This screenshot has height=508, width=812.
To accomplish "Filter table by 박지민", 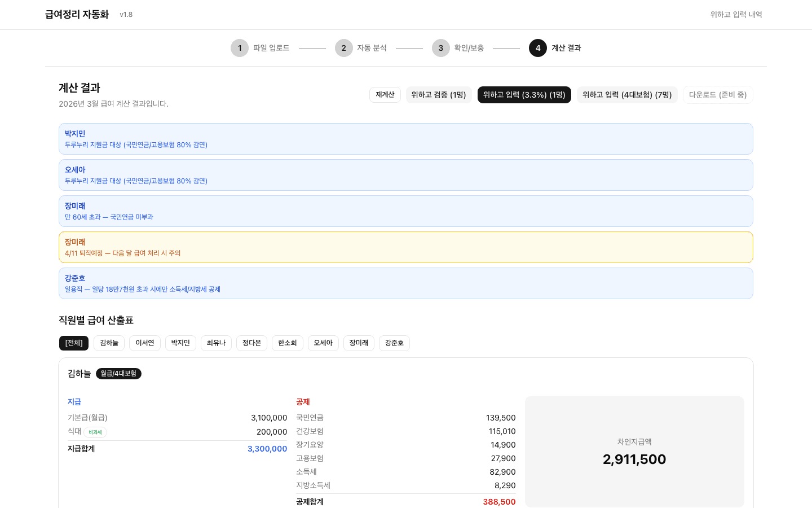I will click(x=180, y=343).
